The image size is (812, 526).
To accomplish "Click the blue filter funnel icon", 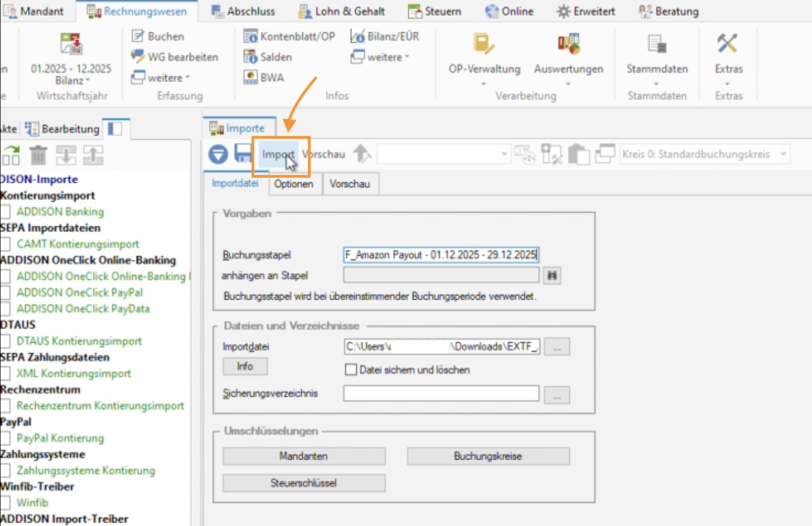I will click(218, 154).
